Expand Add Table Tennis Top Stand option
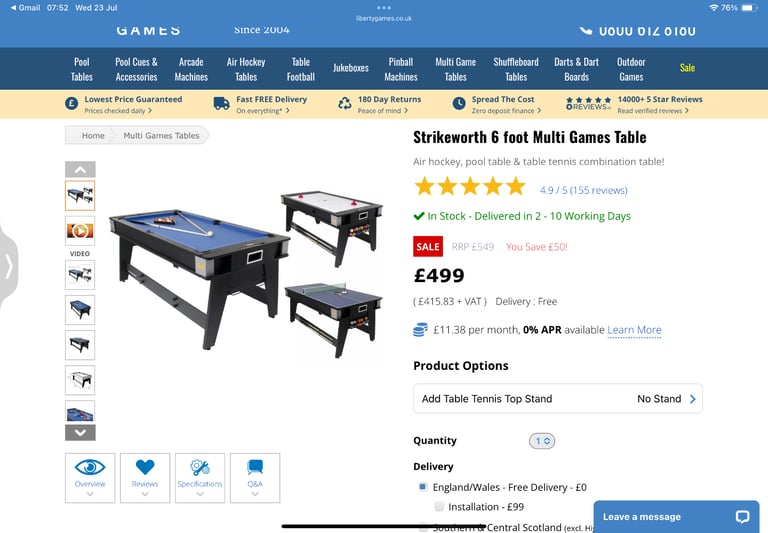This screenshot has width=768, height=533. [558, 399]
